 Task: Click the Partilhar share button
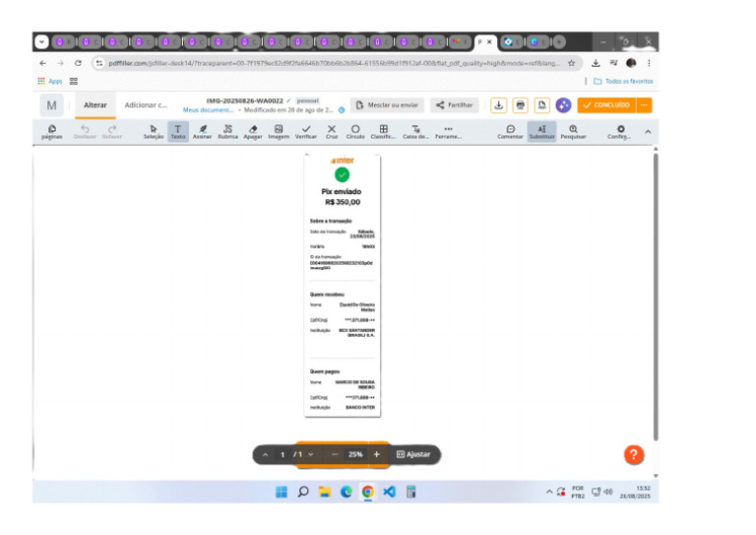(454, 105)
